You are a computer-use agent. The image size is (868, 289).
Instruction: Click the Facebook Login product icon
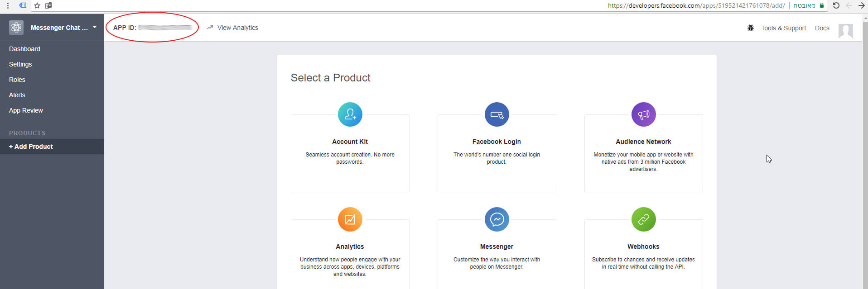[x=497, y=114]
